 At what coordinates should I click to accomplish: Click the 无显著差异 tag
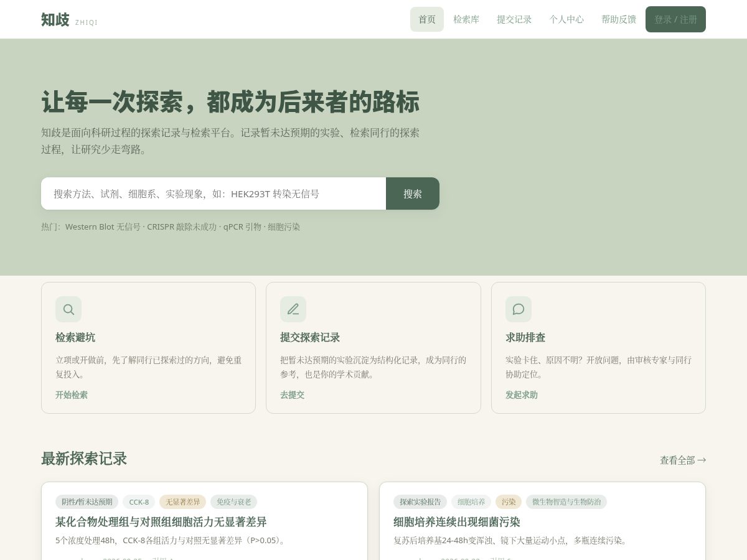point(183,502)
